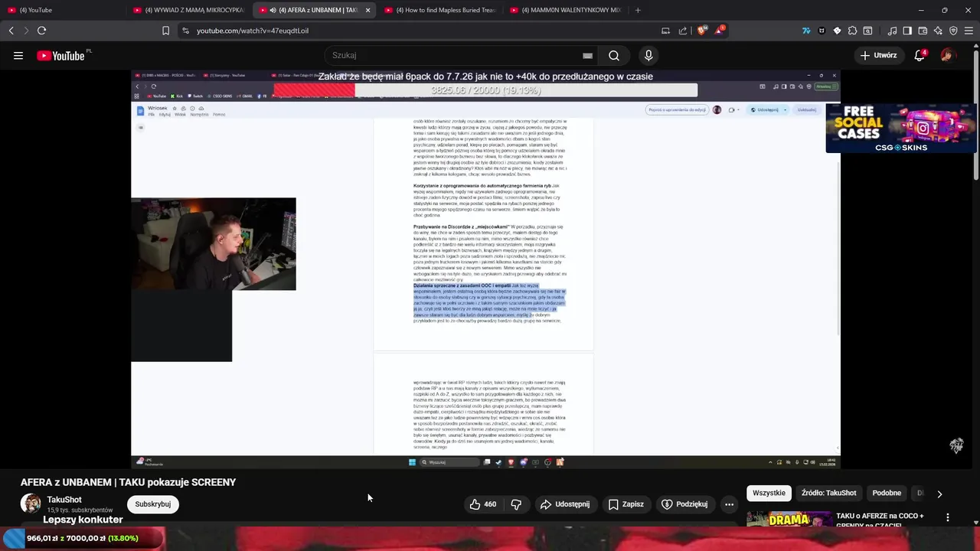The image size is (980, 551).
Task: Select the Podobne filter chip
Action: (887, 493)
